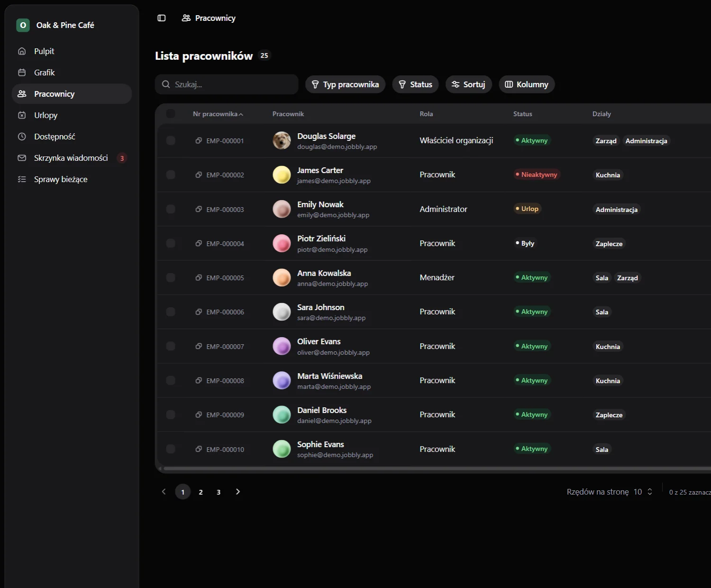This screenshot has height=588, width=711.
Task: Go to page 2
Action: pyautogui.click(x=201, y=492)
